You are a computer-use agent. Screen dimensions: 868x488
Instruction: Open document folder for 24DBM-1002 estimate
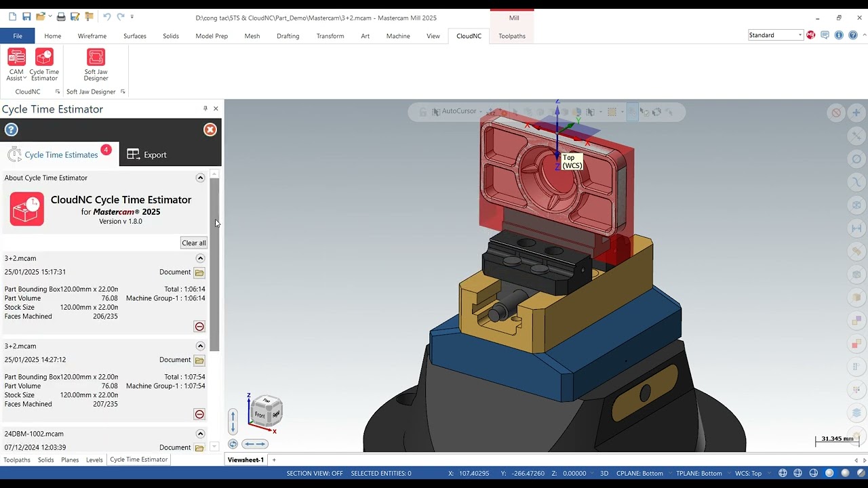pos(199,448)
